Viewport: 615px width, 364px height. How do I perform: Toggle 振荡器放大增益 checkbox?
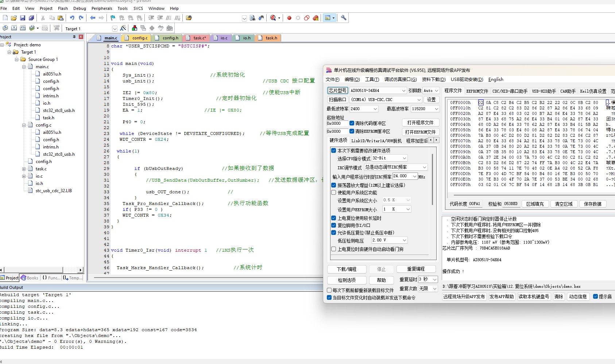[x=333, y=185]
